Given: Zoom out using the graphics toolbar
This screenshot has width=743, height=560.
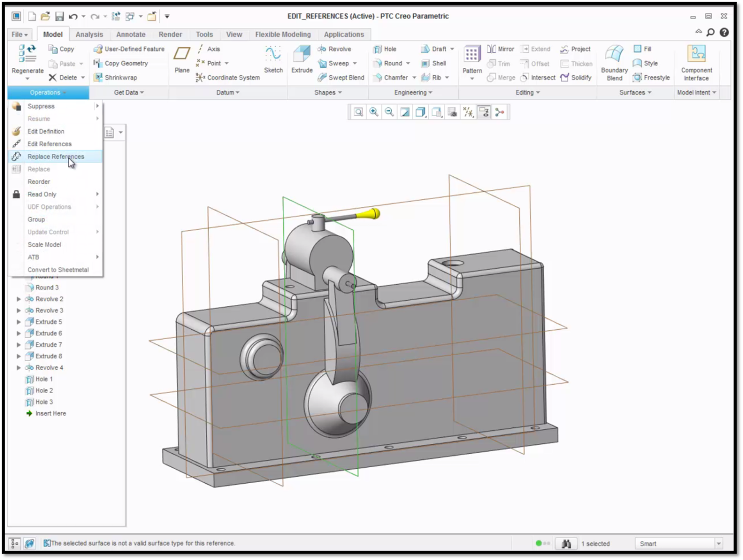Looking at the screenshot, I should 390,112.
